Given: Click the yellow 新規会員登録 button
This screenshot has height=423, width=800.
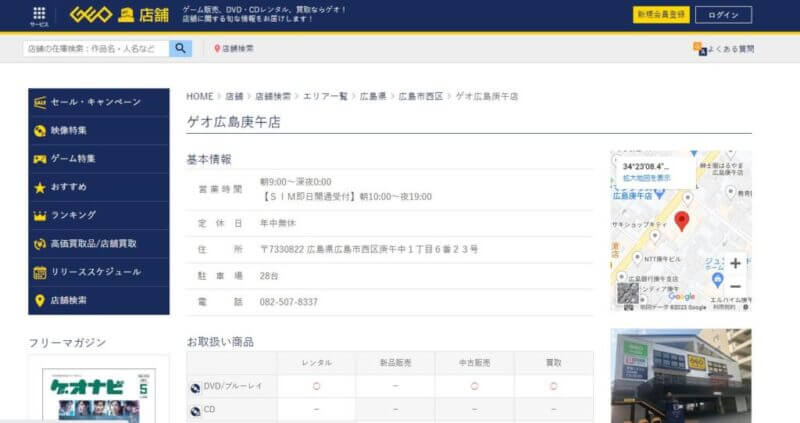Looking at the screenshot, I should [661, 15].
